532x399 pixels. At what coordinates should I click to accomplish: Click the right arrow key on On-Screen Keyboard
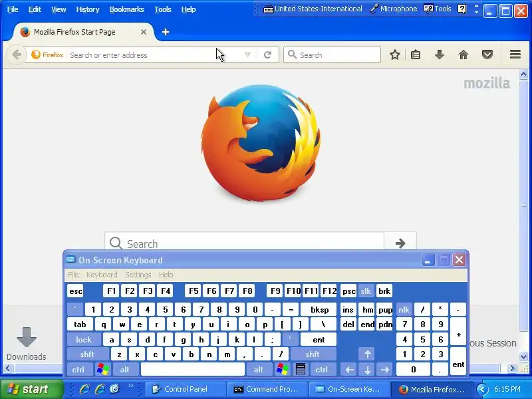[x=385, y=370]
